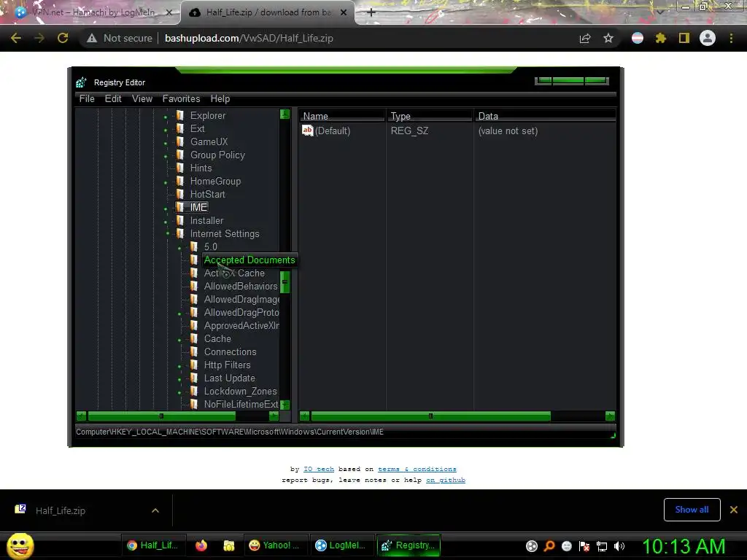The image size is (747, 560).
Task: Click Show all downloads button
Action: coord(692,510)
